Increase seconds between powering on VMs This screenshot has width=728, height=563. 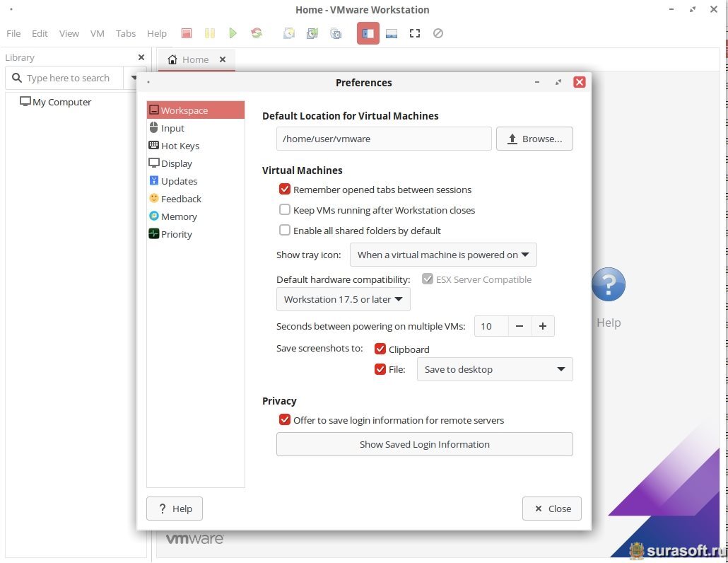click(543, 326)
